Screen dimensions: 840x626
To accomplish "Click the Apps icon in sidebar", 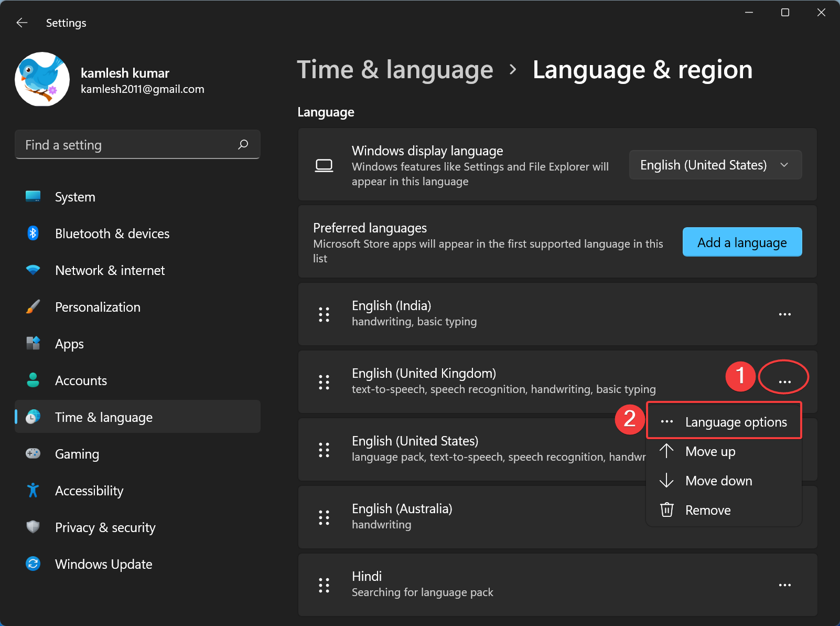I will pyautogui.click(x=33, y=343).
